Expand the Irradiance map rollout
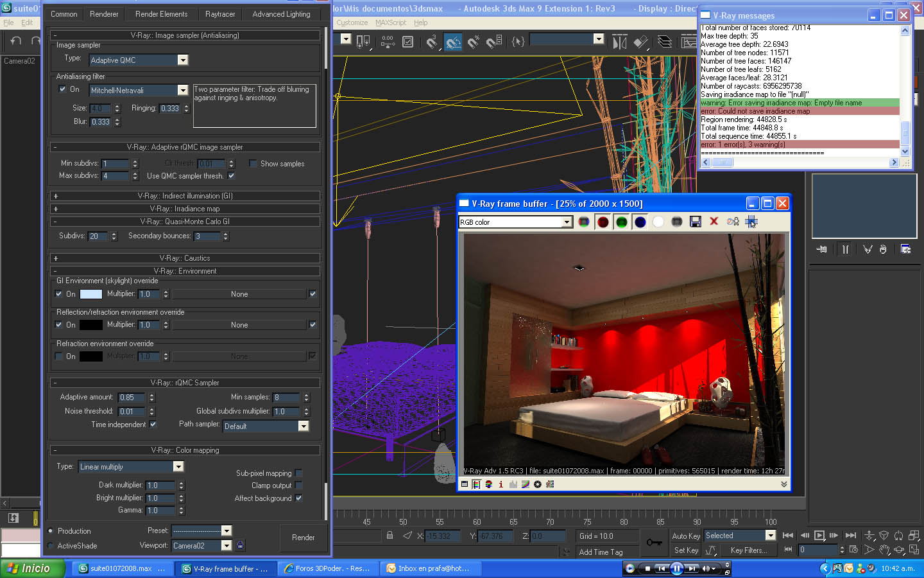Screen dimensions: 924x578 [185, 209]
